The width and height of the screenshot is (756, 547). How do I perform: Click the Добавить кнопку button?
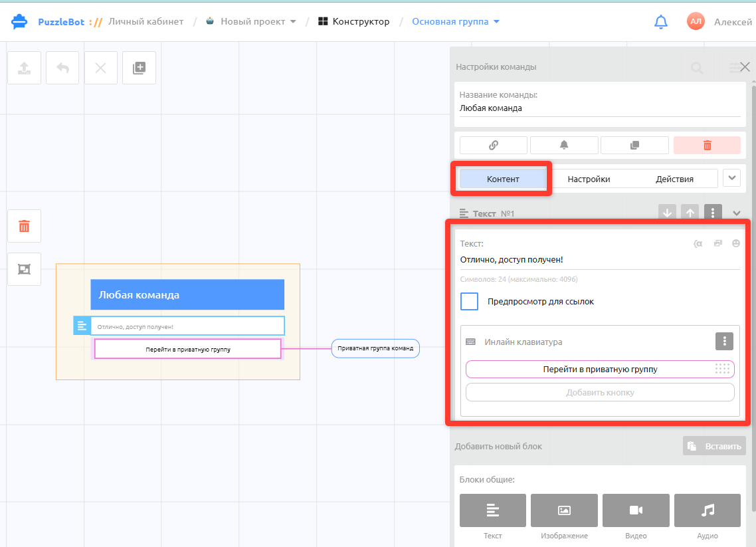(x=600, y=393)
